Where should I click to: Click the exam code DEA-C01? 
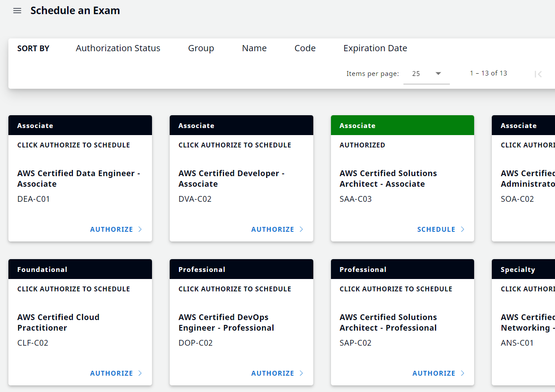(34, 199)
